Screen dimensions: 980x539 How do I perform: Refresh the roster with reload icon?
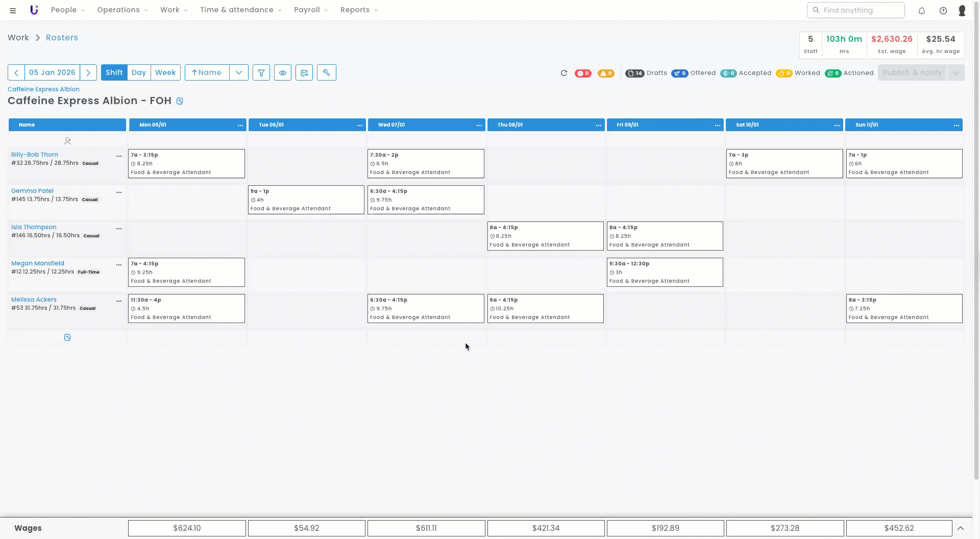click(x=563, y=73)
